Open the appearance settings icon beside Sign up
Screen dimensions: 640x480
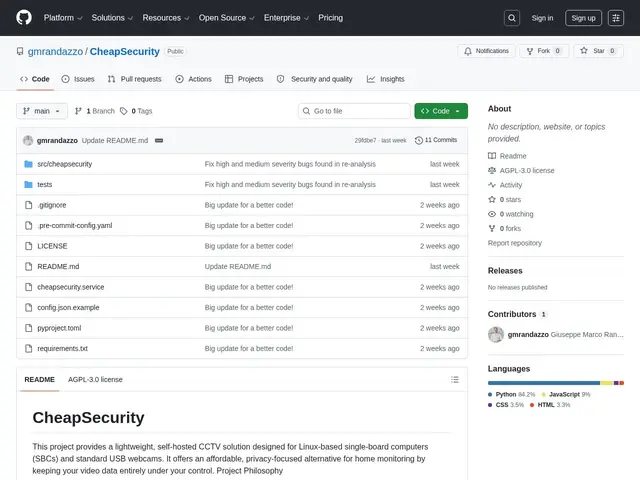point(616,18)
